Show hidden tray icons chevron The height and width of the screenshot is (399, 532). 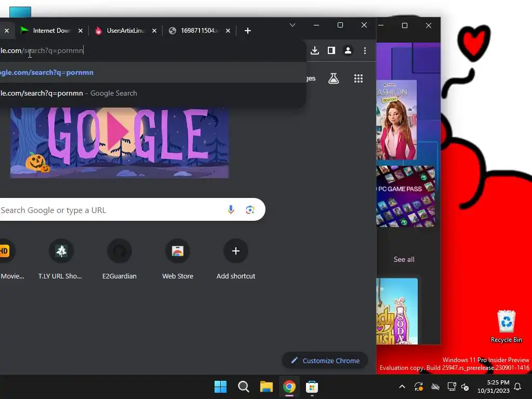pyautogui.click(x=402, y=387)
